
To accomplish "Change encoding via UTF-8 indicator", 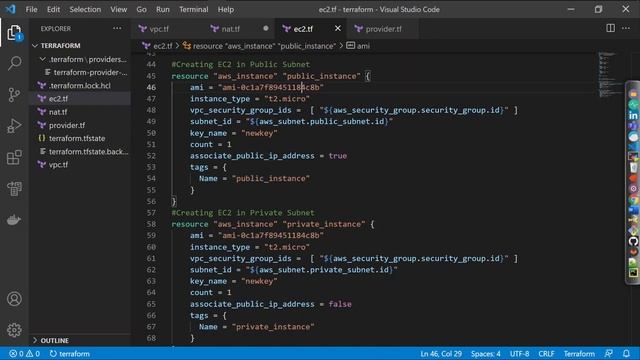I will (x=519, y=353).
